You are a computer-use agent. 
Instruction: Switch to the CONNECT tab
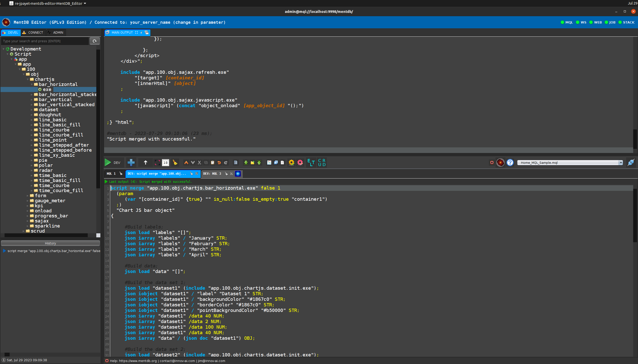[x=33, y=32]
